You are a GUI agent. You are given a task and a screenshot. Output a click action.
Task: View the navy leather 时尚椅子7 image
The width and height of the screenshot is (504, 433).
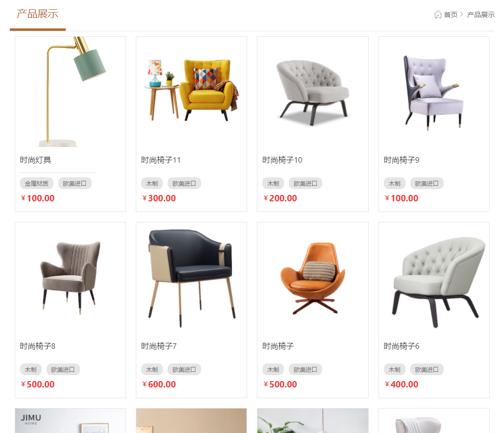192,278
